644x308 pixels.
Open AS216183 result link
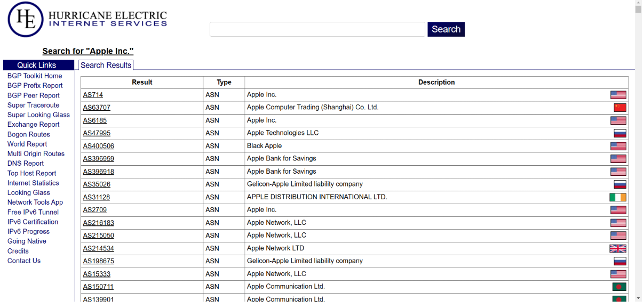99,223
